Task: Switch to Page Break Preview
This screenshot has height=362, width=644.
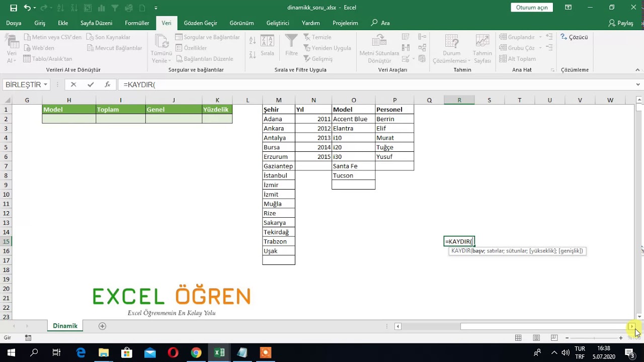Action: pos(554,338)
